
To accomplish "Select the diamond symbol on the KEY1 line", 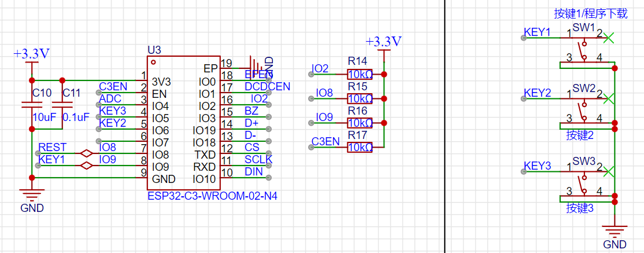I will [87, 166].
